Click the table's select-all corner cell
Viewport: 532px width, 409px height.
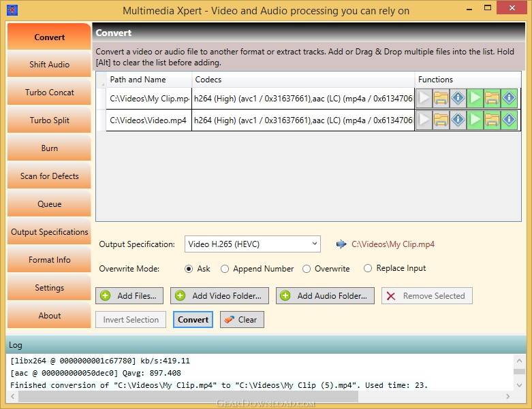[101, 80]
